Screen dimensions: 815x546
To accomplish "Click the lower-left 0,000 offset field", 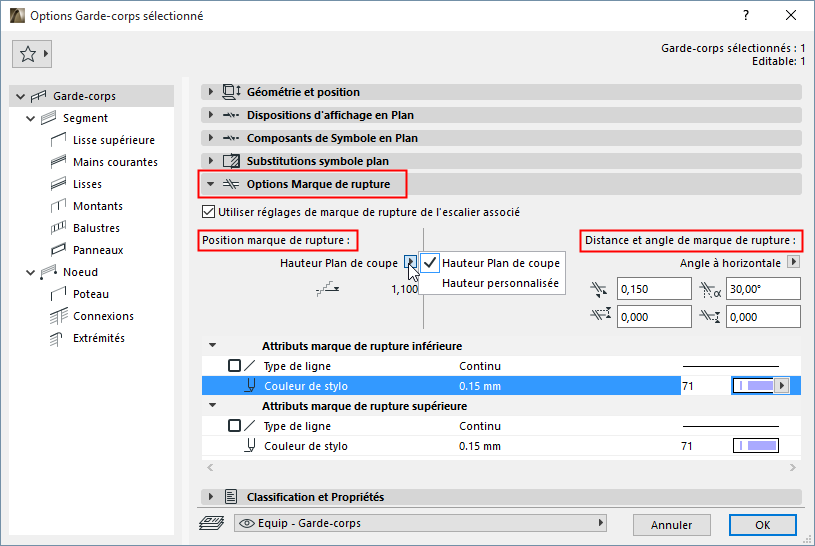I will pyautogui.click(x=654, y=317).
